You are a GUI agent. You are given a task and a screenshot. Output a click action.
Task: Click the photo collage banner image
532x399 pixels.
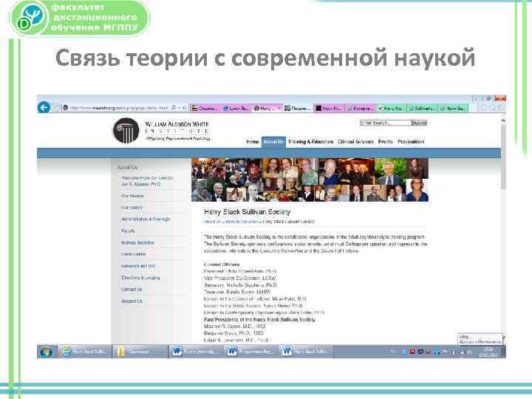(310, 180)
